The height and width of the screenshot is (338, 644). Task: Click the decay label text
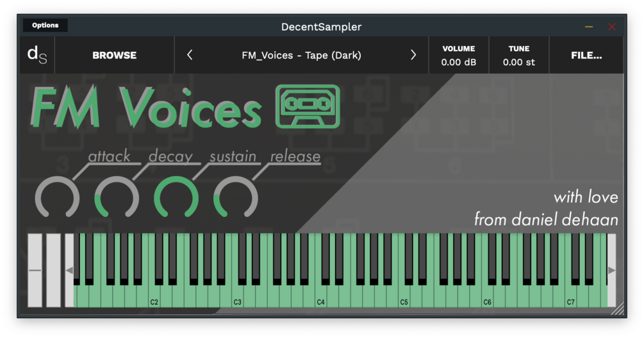click(170, 156)
